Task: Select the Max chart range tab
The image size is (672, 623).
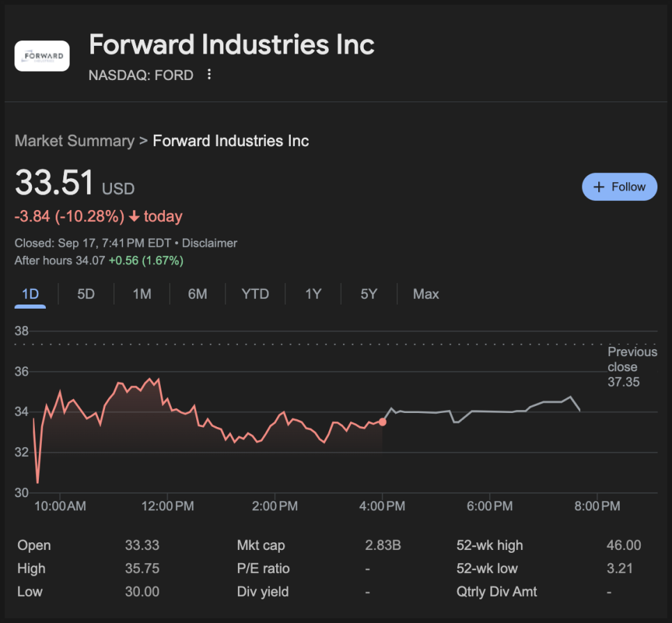Action: 426,294
